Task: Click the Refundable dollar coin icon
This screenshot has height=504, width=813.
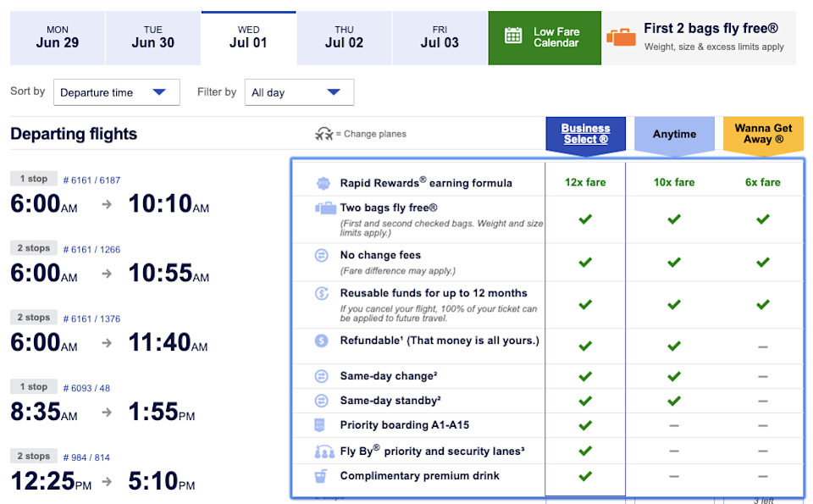Action: tap(322, 341)
